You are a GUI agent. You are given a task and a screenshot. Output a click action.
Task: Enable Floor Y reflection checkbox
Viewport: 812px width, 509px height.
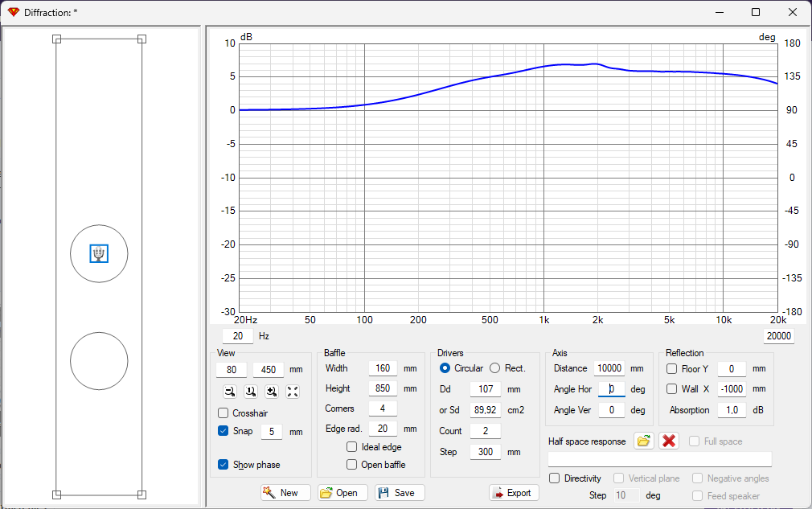[671, 368]
